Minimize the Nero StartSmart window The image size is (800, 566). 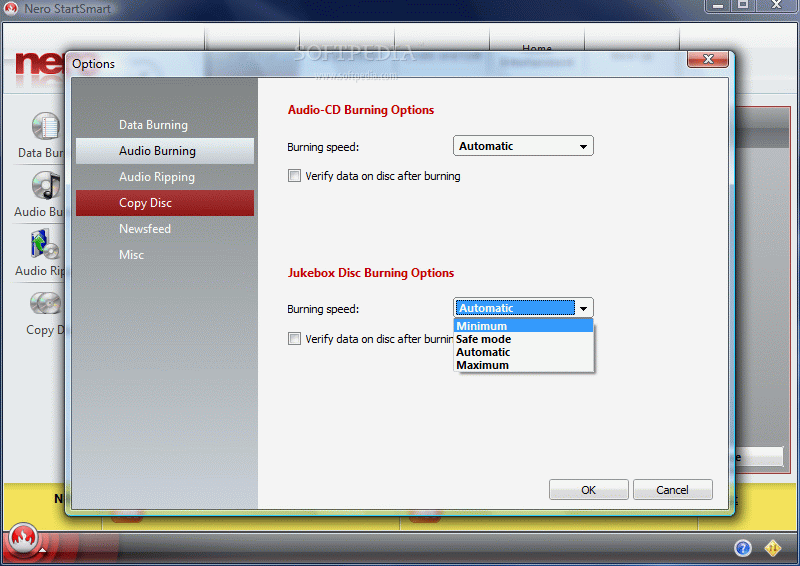(x=718, y=5)
